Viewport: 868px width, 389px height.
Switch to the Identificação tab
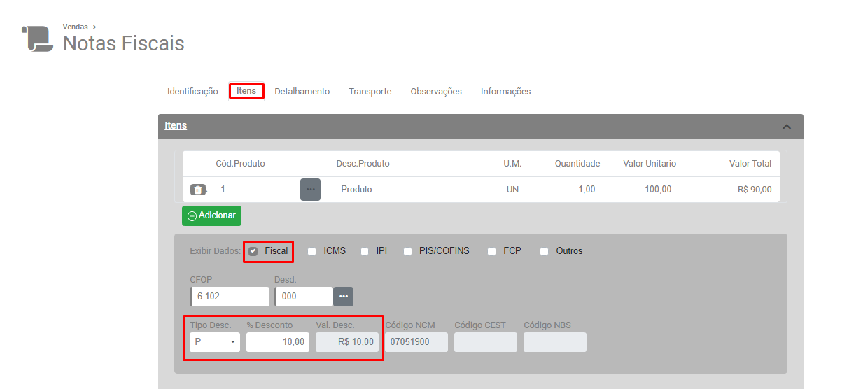[x=192, y=92]
